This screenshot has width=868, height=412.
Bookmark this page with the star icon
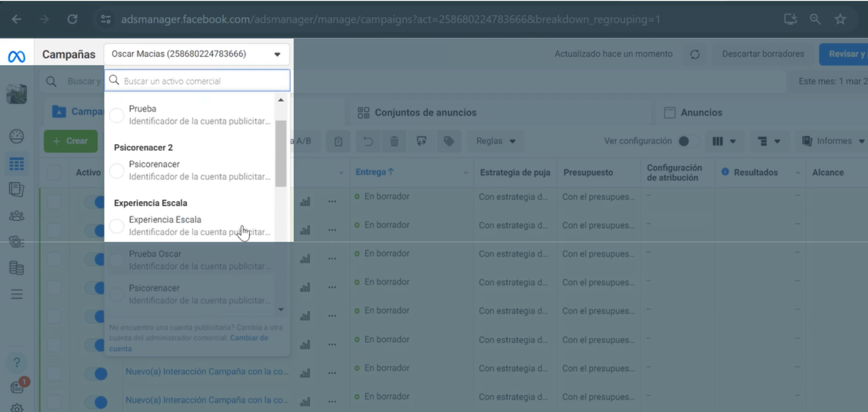(x=840, y=20)
